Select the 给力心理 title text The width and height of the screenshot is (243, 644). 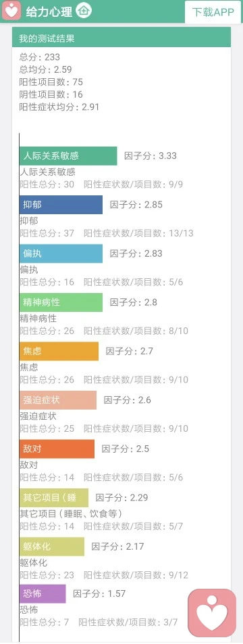coord(49,11)
